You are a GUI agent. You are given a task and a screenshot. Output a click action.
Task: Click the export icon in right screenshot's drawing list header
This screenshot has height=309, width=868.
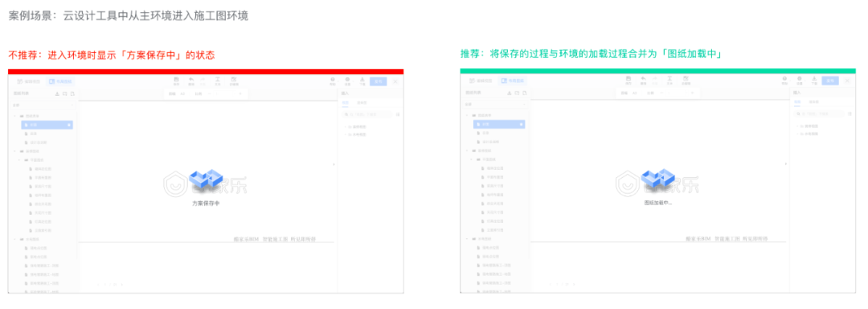(510, 93)
